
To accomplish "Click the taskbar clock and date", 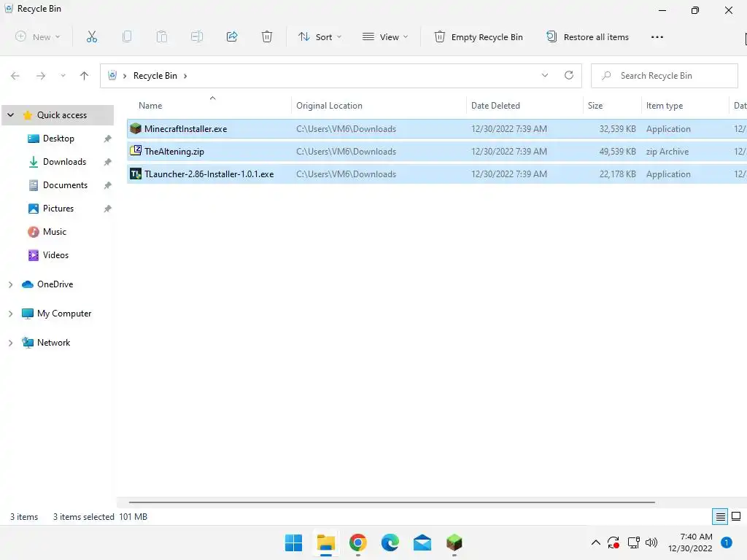I will pos(690,542).
